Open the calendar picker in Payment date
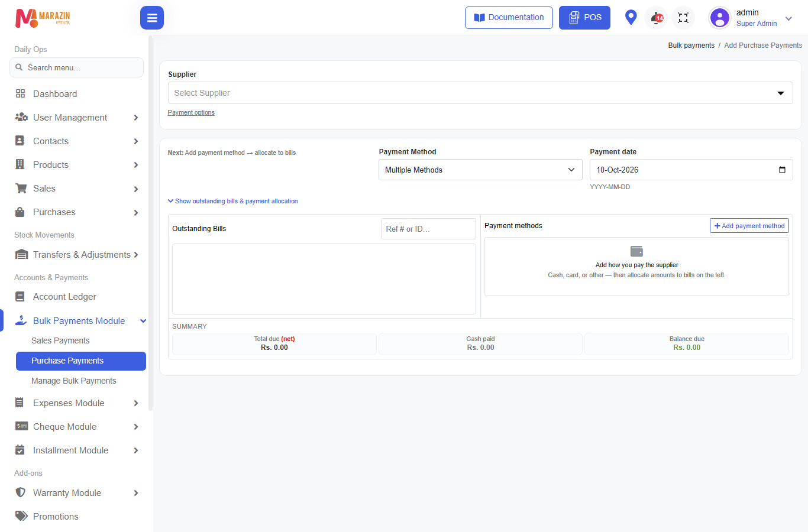This screenshot has width=808, height=532. [x=782, y=170]
